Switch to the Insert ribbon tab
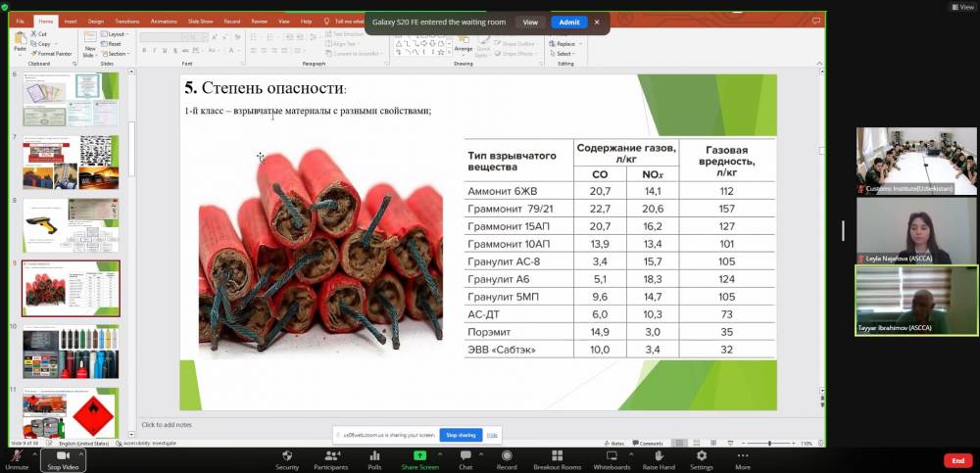 point(71,22)
